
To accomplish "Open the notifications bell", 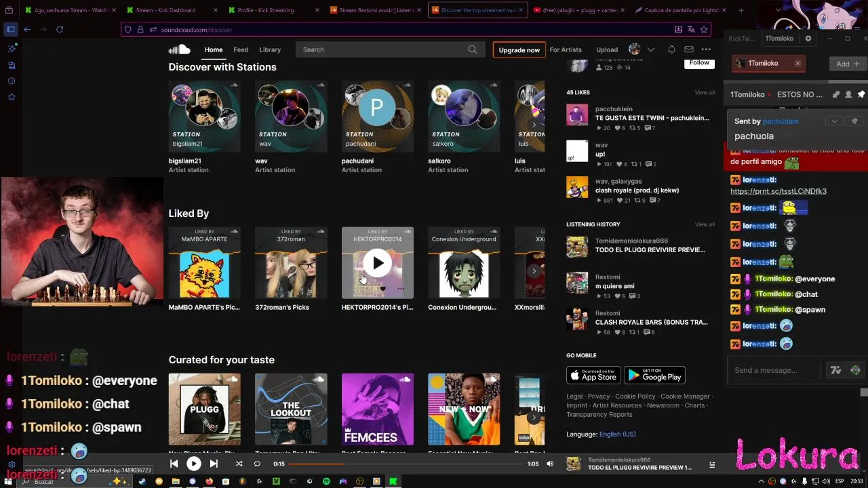I will [x=671, y=49].
